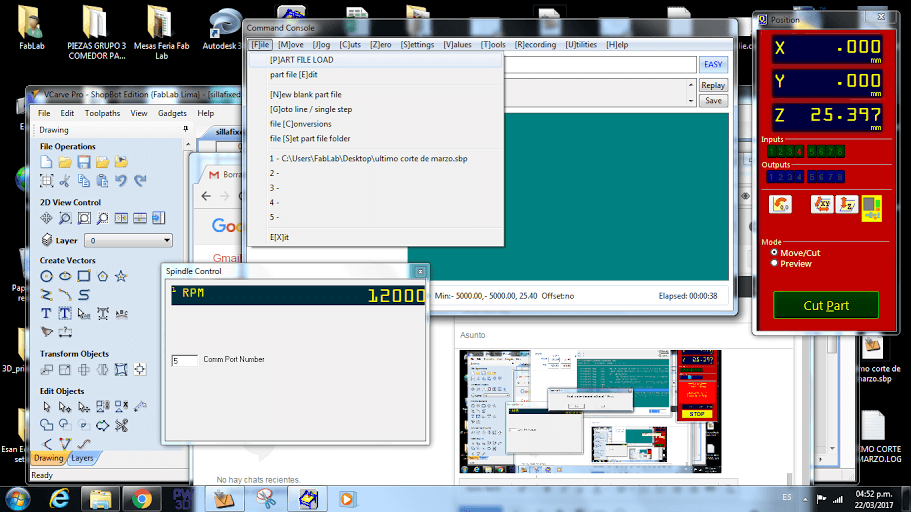Select the Node editing tool

click(65, 407)
